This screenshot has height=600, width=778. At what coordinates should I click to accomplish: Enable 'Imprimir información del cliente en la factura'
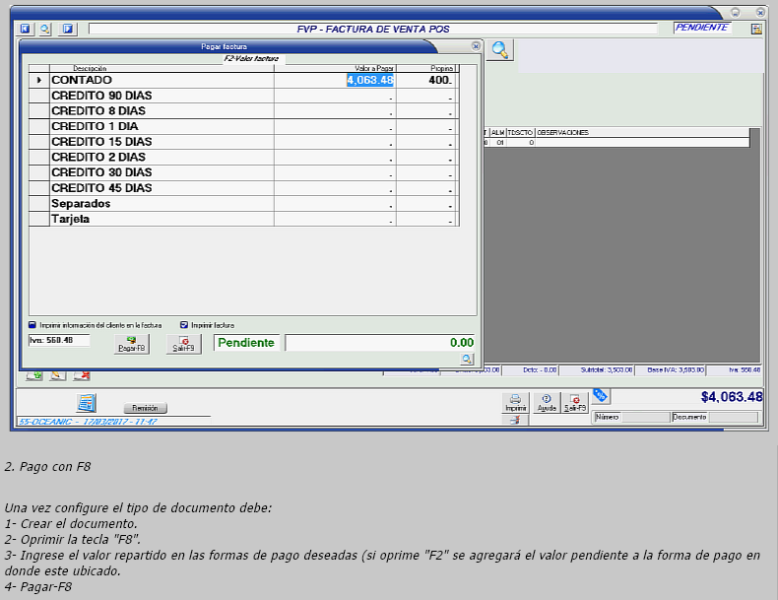tap(32, 325)
